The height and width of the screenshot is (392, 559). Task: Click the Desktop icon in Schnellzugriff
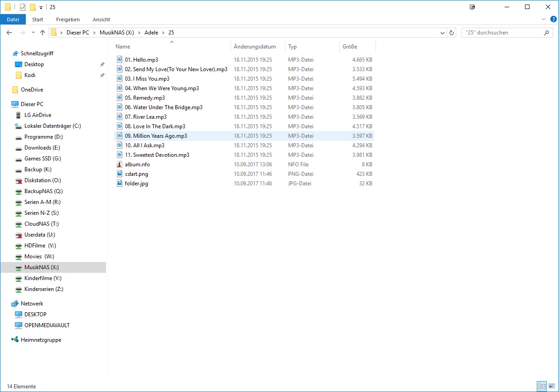[19, 64]
